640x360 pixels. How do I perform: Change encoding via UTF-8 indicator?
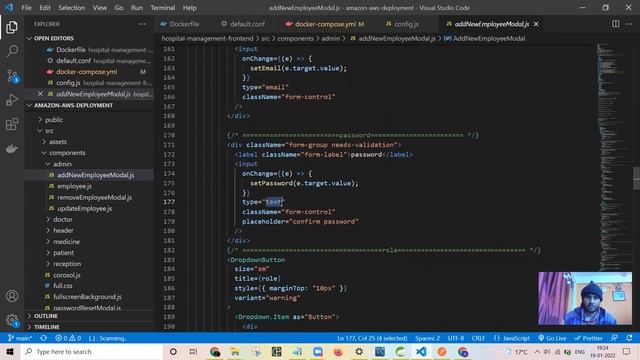coord(456,338)
